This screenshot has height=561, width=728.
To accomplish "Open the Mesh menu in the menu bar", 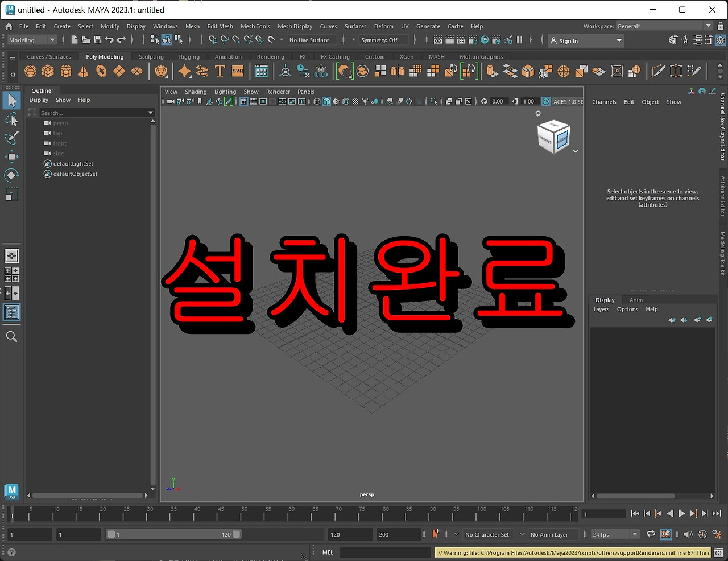I will tap(192, 26).
